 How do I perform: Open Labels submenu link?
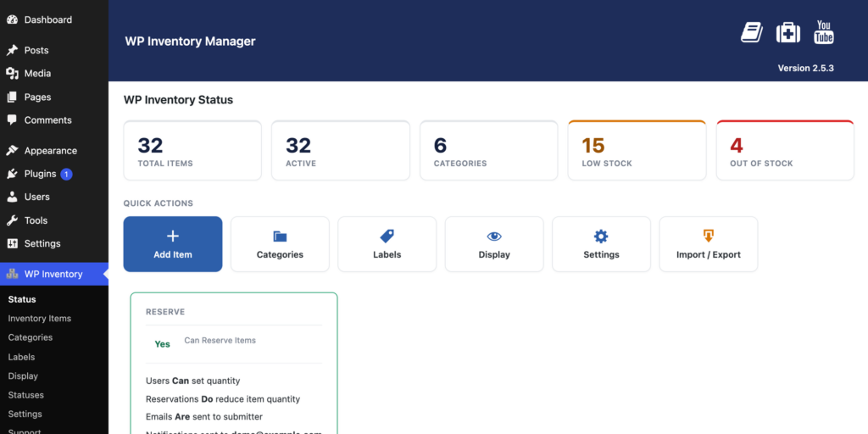21,357
